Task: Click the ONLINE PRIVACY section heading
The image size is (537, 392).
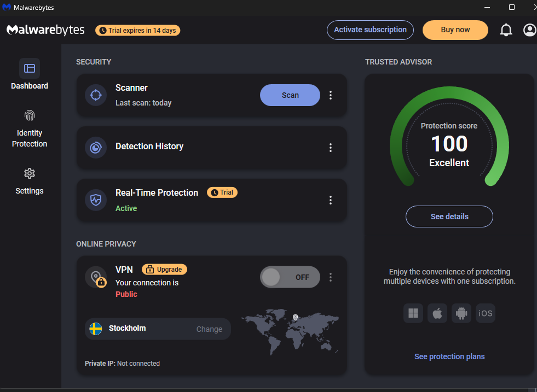Action: pos(106,244)
